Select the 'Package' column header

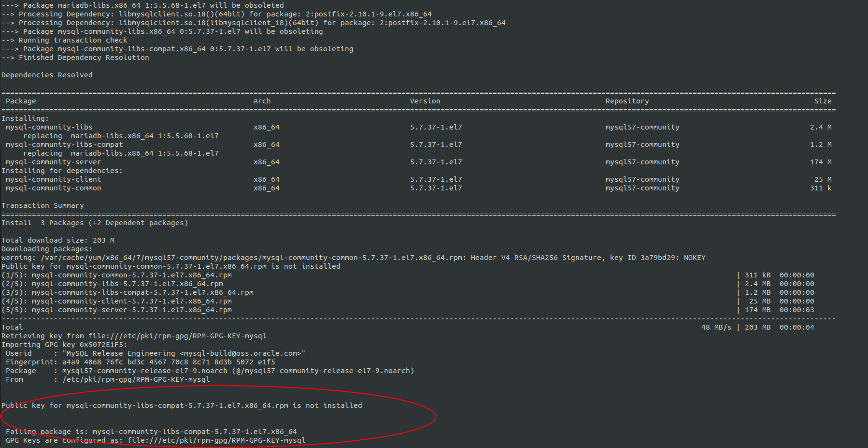[21, 101]
